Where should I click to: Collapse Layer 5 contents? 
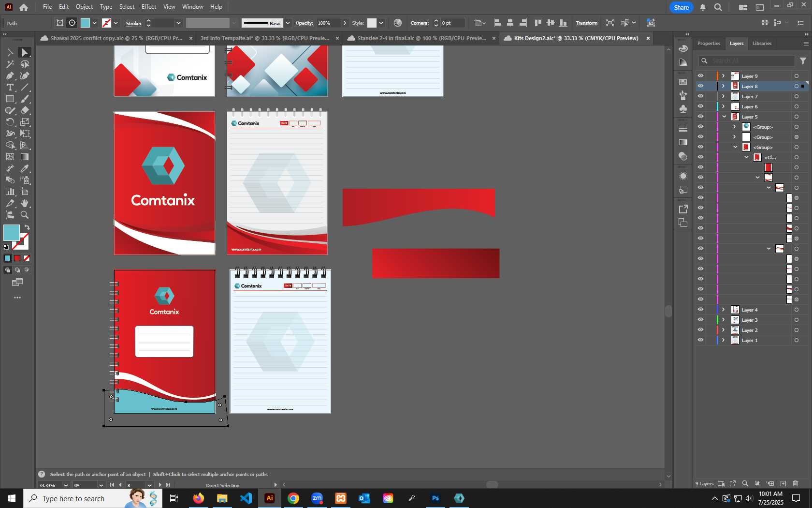(724, 117)
